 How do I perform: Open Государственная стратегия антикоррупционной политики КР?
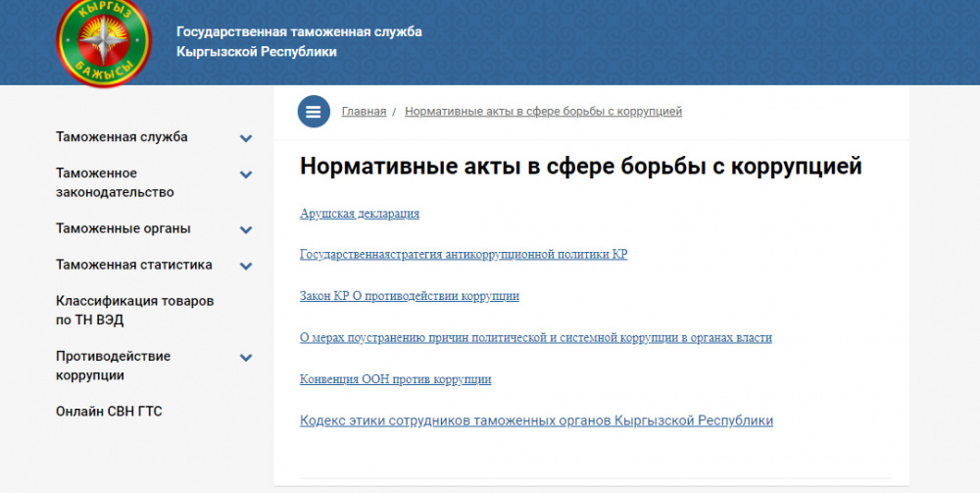coord(463,254)
